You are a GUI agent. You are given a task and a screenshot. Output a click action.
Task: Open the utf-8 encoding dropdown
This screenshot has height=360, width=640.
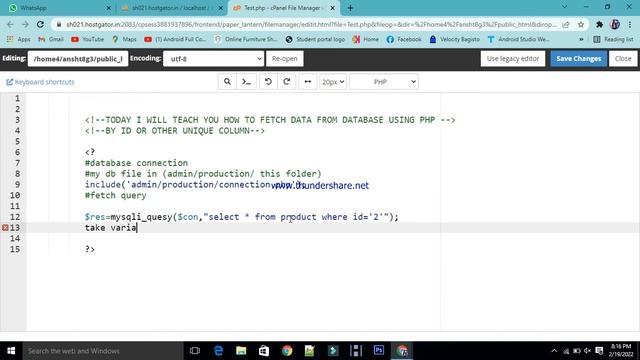[x=213, y=59]
